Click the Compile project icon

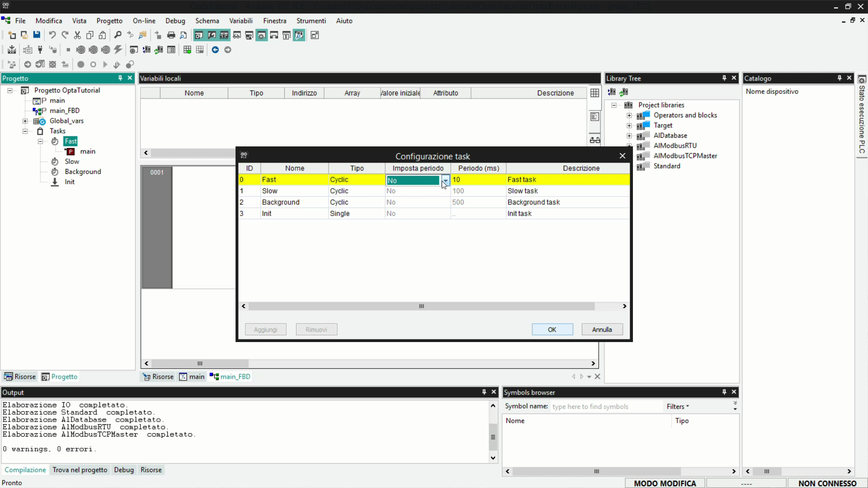[x=12, y=50]
